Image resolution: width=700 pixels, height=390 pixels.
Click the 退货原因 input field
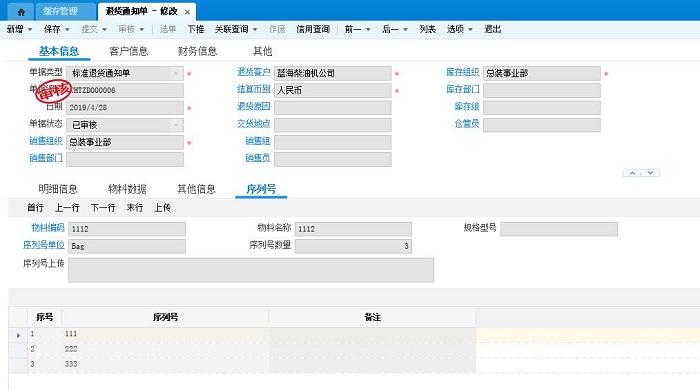tap(333, 108)
